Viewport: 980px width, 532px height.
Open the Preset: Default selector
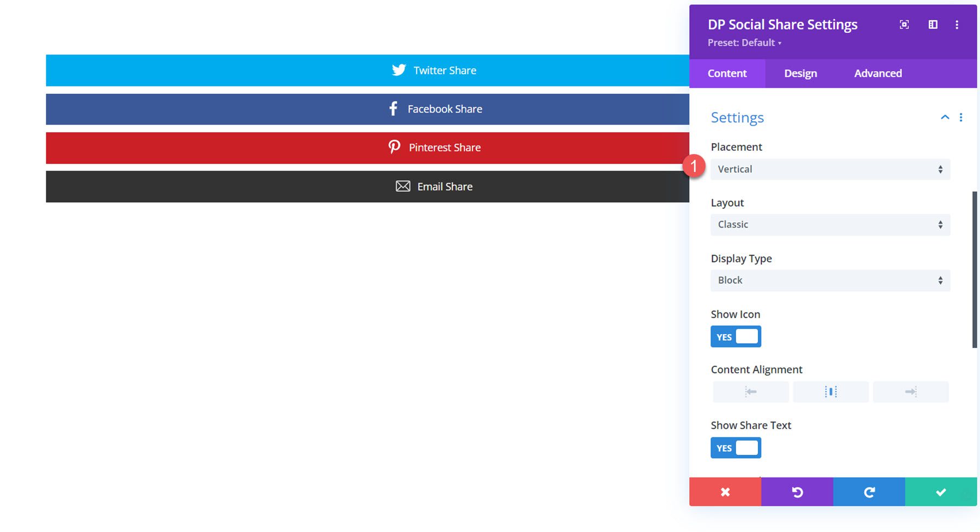(x=744, y=42)
